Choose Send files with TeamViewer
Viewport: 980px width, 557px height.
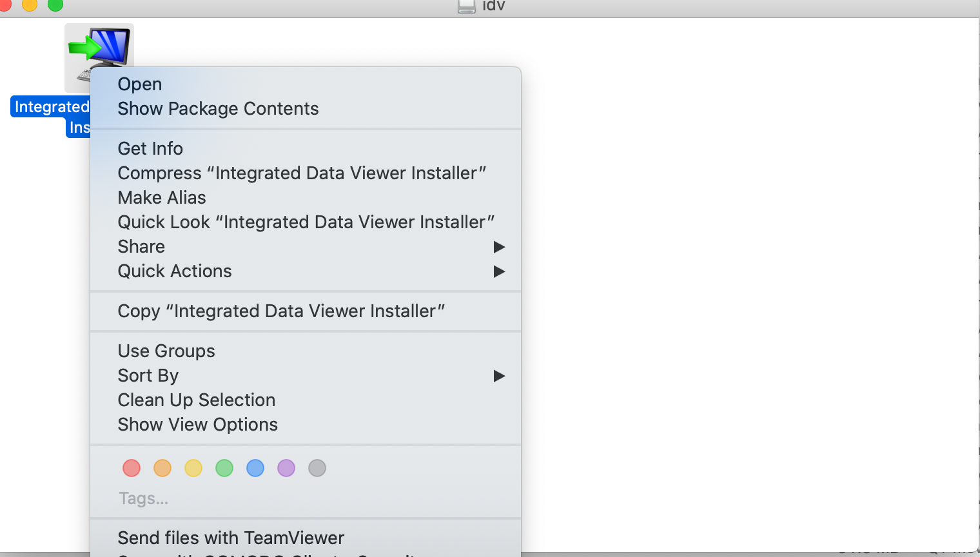click(231, 538)
